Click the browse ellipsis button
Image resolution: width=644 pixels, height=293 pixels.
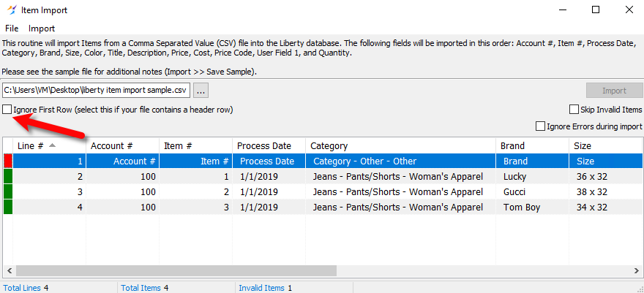(x=201, y=91)
